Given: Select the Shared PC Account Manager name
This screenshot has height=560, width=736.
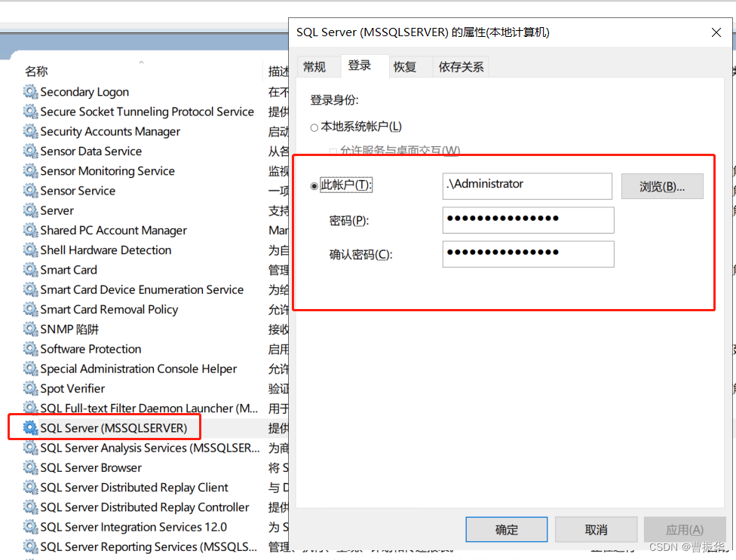Looking at the screenshot, I should click(x=114, y=231).
